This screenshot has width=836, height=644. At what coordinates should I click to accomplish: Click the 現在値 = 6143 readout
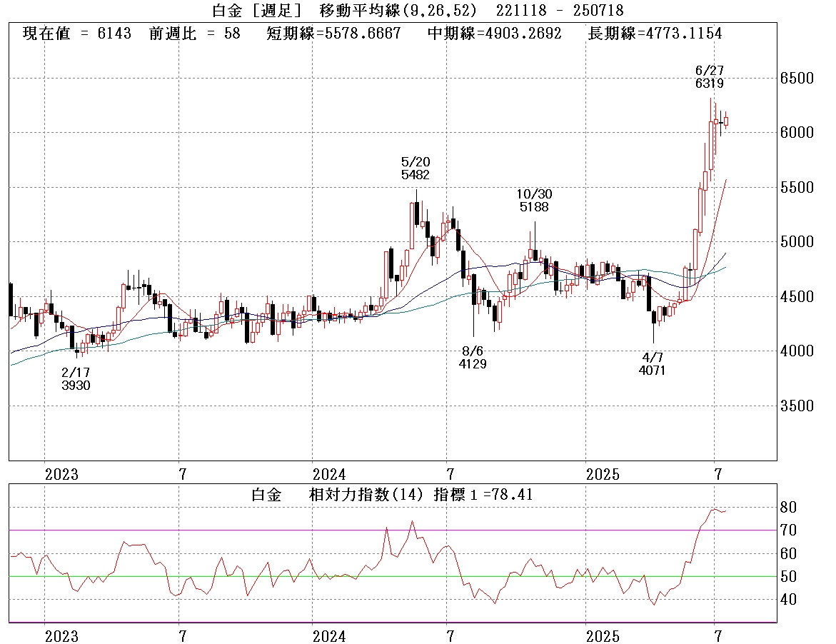tap(77, 34)
